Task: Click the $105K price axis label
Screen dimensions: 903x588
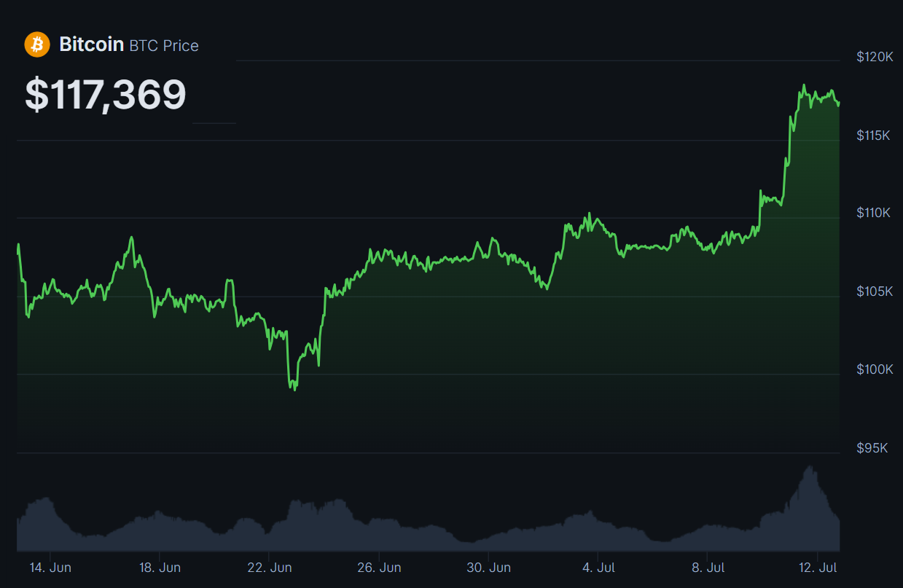Action: point(875,291)
